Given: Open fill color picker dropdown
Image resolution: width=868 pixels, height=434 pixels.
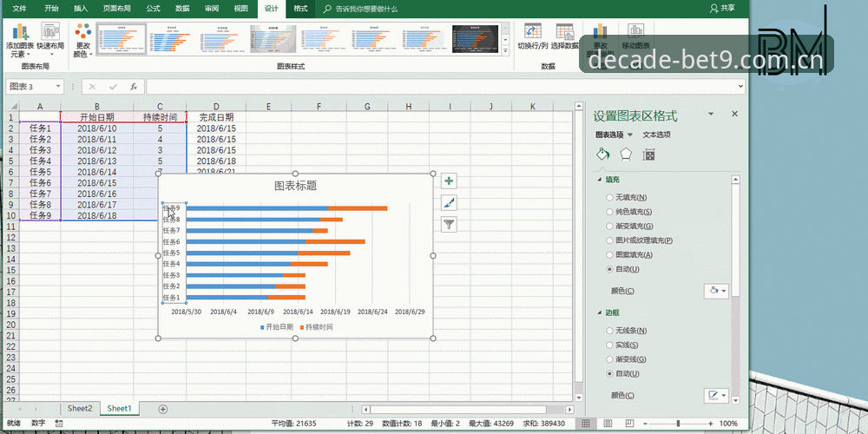Looking at the screenshot, I should [x=716, y=290].
